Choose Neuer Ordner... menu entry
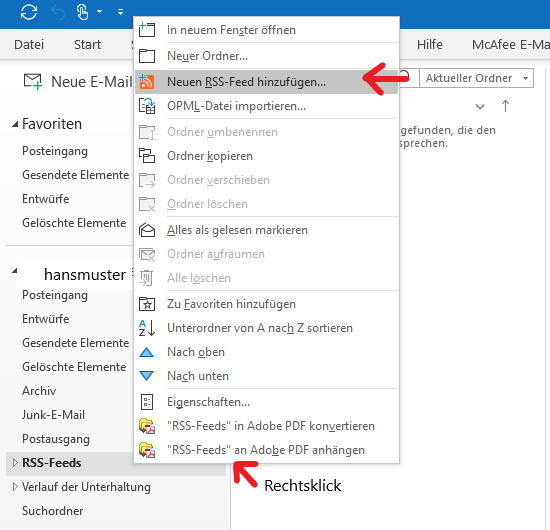 [x=267, y=56]
